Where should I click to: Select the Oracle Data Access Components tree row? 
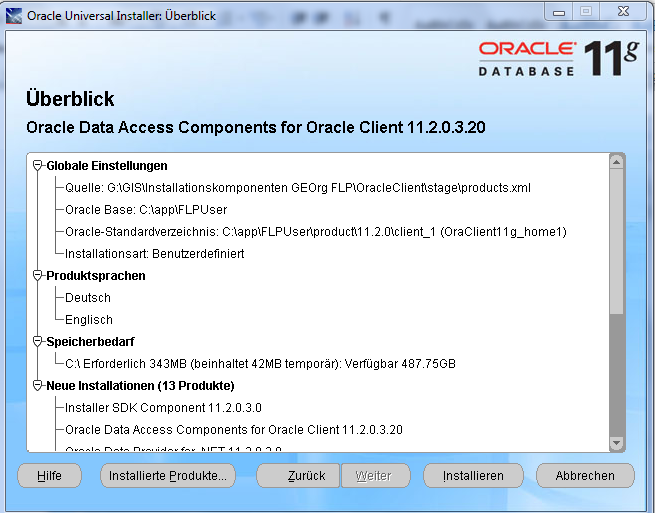234,429
